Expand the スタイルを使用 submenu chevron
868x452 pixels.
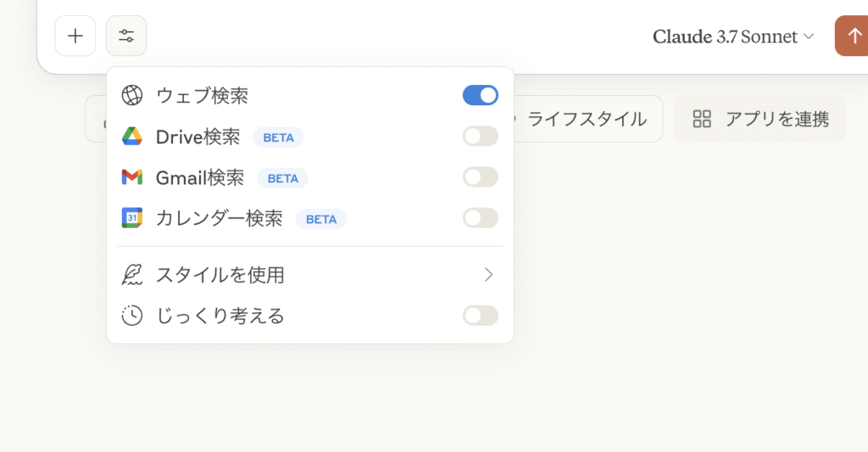coord(488,275)
